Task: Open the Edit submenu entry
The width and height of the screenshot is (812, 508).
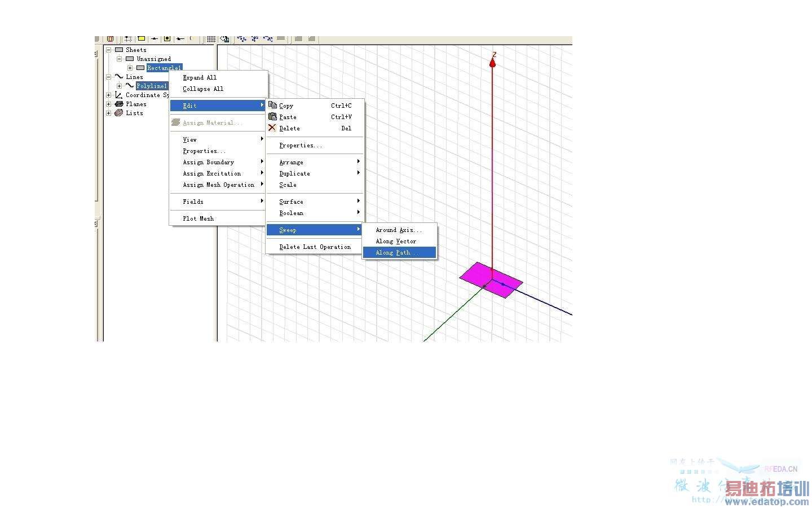Action: tap(218, 106)
